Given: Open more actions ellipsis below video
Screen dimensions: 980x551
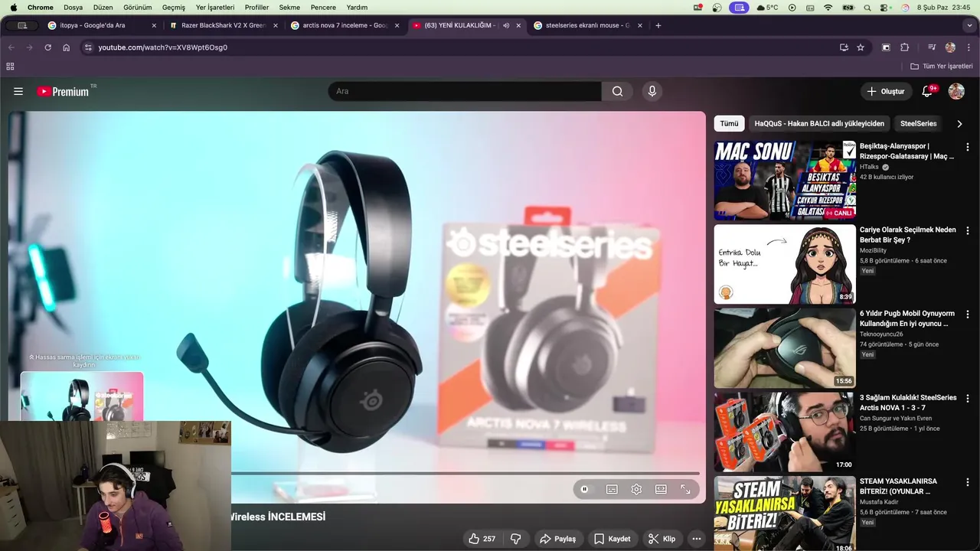Looking at the screenshot, I should tap(697, 539).
